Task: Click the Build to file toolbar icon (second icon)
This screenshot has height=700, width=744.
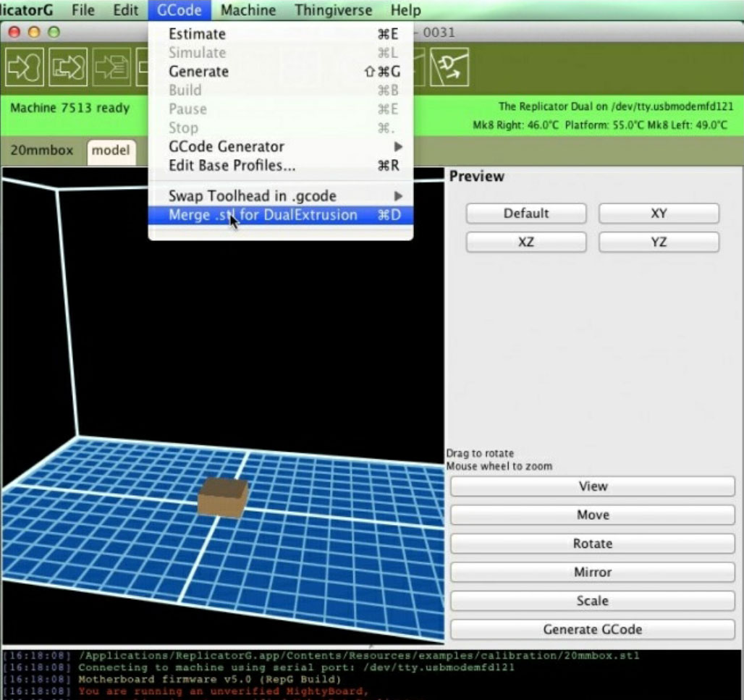Action: tap(68, 67)
